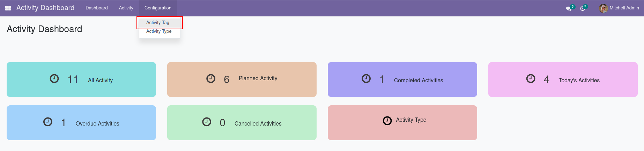Screen dimensions: 644x151
Task: Click the clock icon on Planned Activity card
Action: (211, 79)
